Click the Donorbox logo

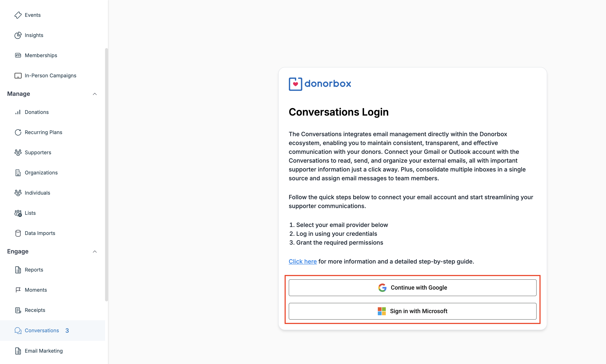pos(320,84)
